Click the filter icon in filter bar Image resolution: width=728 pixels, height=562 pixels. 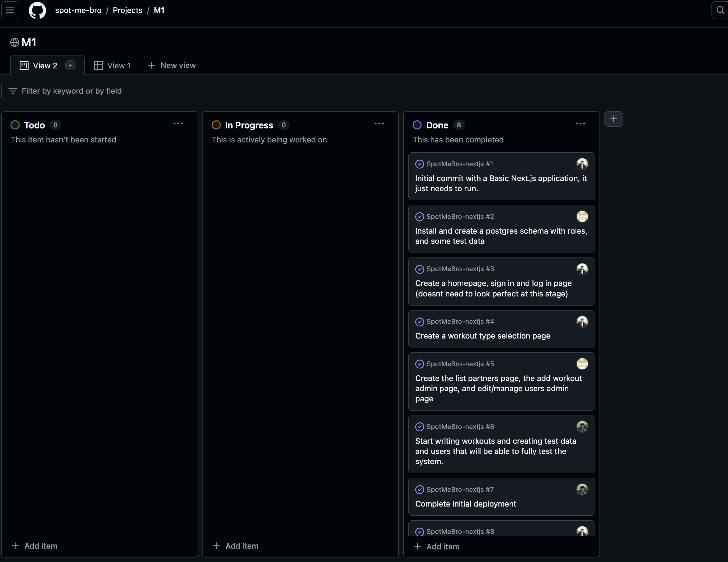13,91
